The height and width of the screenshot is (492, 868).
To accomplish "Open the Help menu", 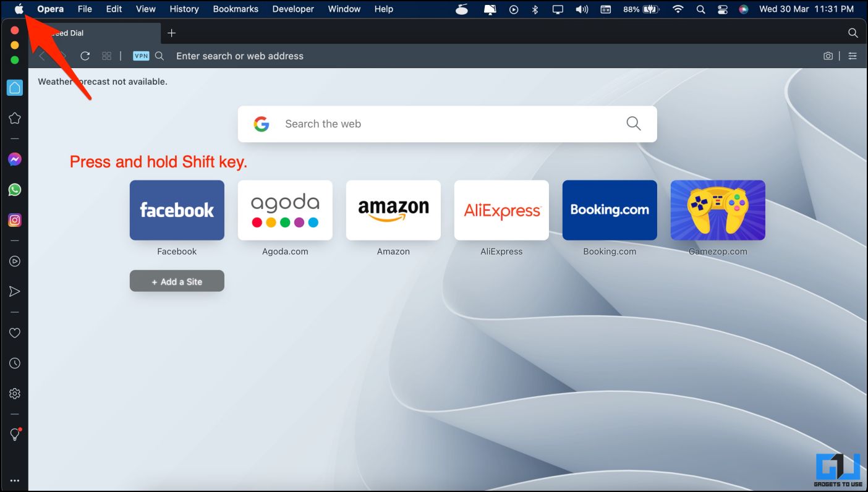I will coord(384,9).
